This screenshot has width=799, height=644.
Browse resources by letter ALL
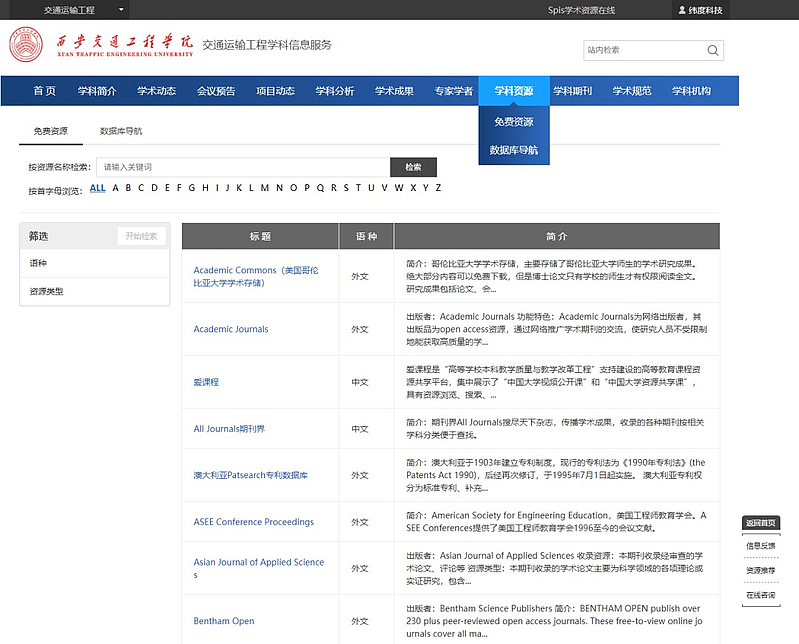click(x=97, y=188)
